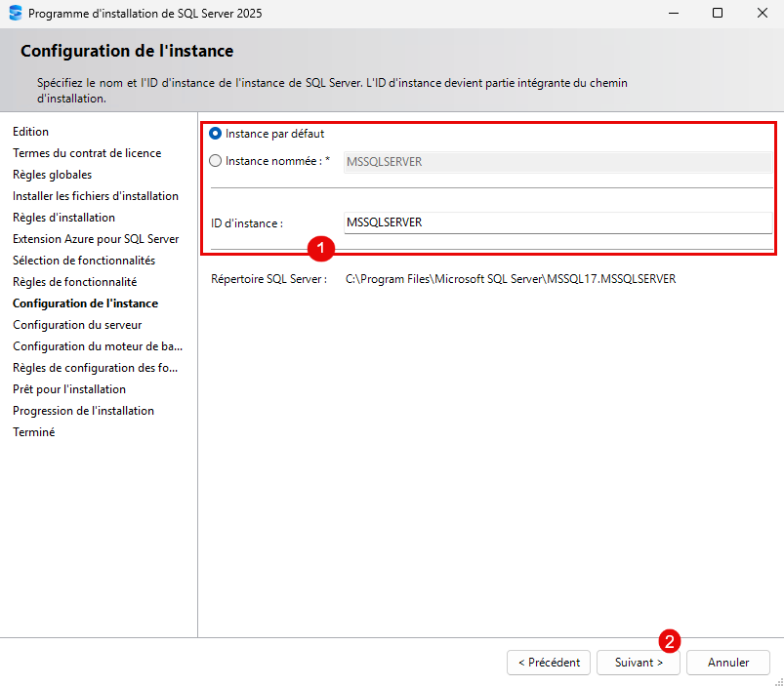The width and height of the screenshot is (784, 686).
Task: Click the "Répertoire SQL Server :" label
Action: coord(269,279)
